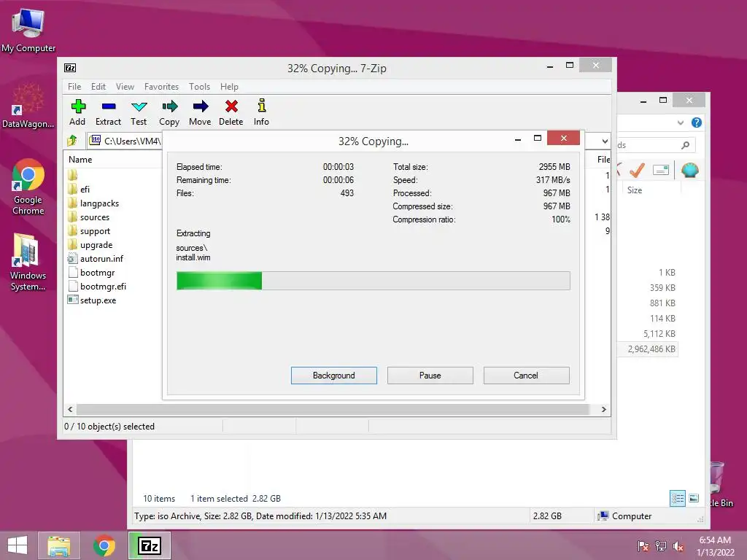The height and width of the screenshot is (560, 747).
Task: Click the Info toolbar icon
Action: click(261, 112)
